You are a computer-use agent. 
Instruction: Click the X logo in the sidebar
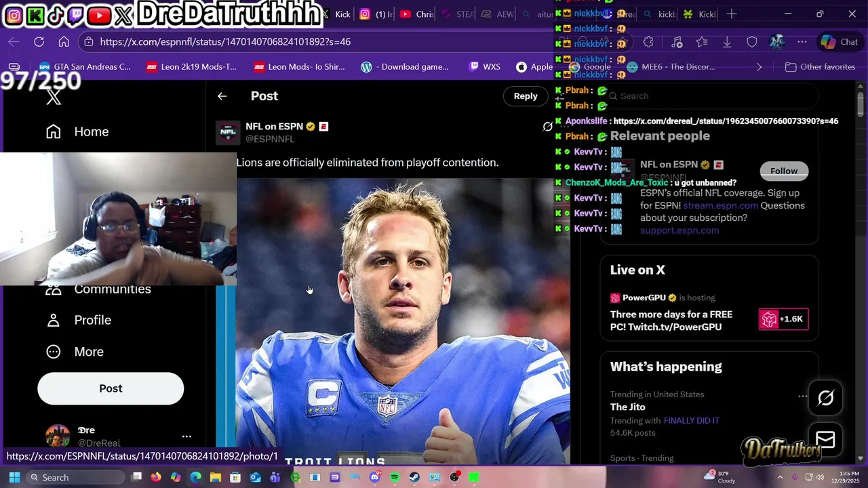pyautogui.click(x=54, y=98)
